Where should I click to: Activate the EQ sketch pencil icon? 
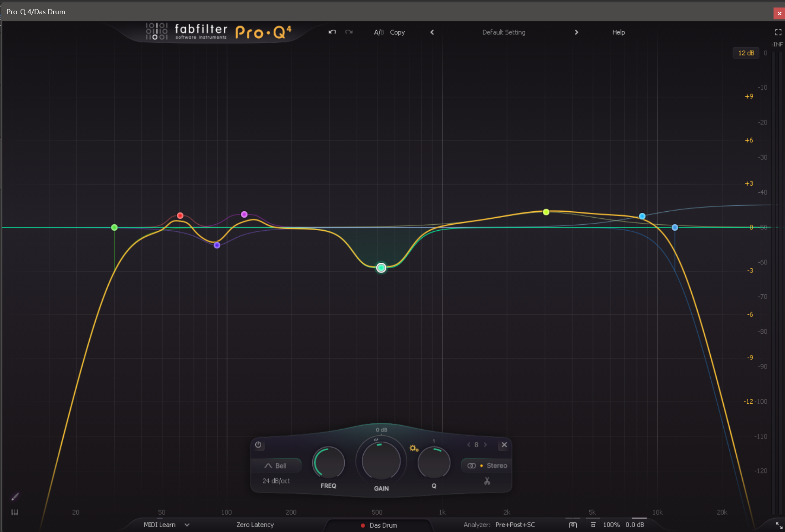15,496
